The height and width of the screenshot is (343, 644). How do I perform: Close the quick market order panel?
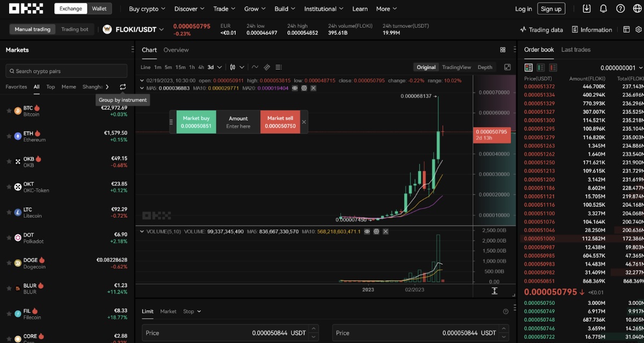click(304, 122)
